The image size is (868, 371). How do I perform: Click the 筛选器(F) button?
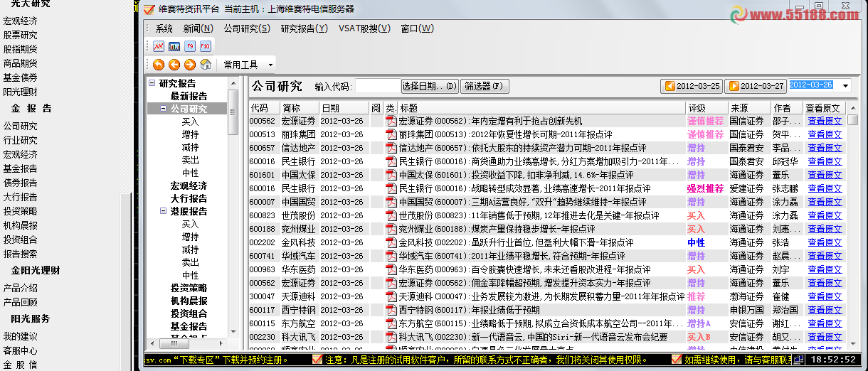485,87
